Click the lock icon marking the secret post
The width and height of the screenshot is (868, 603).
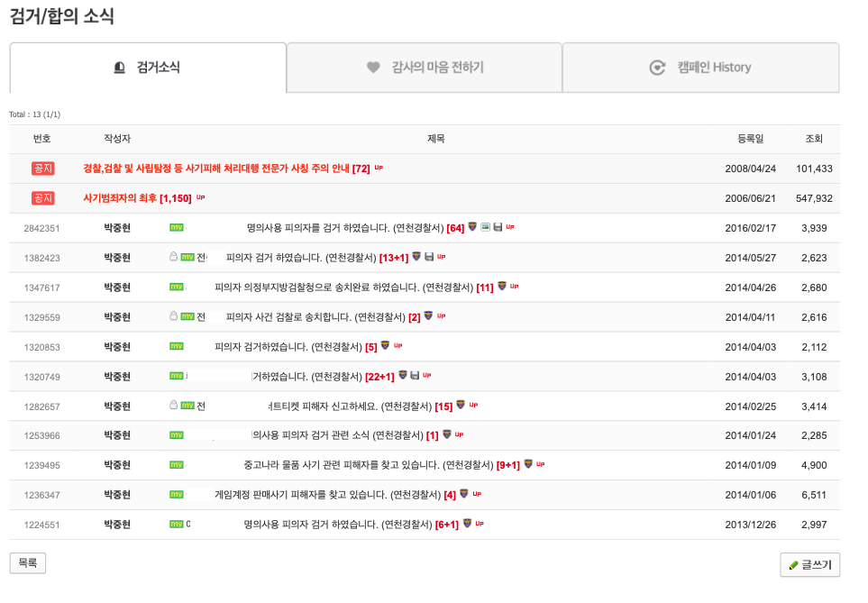point(173,256)
